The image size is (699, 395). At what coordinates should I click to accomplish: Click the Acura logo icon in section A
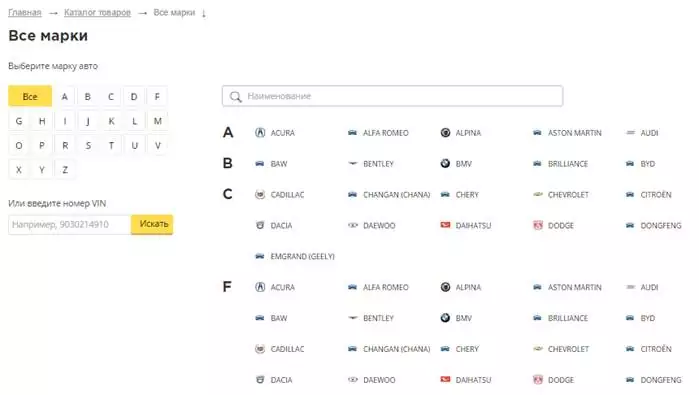click(260, 133)
